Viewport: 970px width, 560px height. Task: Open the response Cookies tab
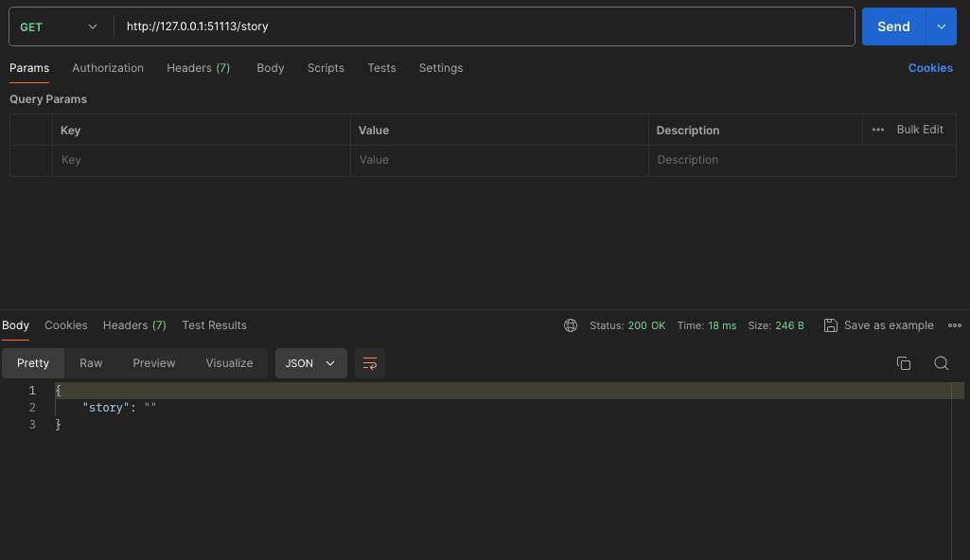tap(65, 325)
